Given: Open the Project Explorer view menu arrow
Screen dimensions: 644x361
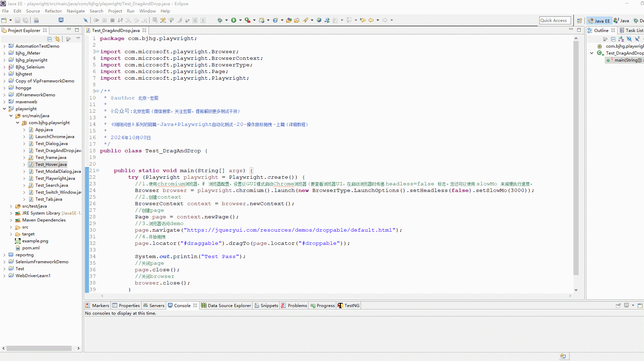Looking at the screenshot, I should tap(78, 39).
